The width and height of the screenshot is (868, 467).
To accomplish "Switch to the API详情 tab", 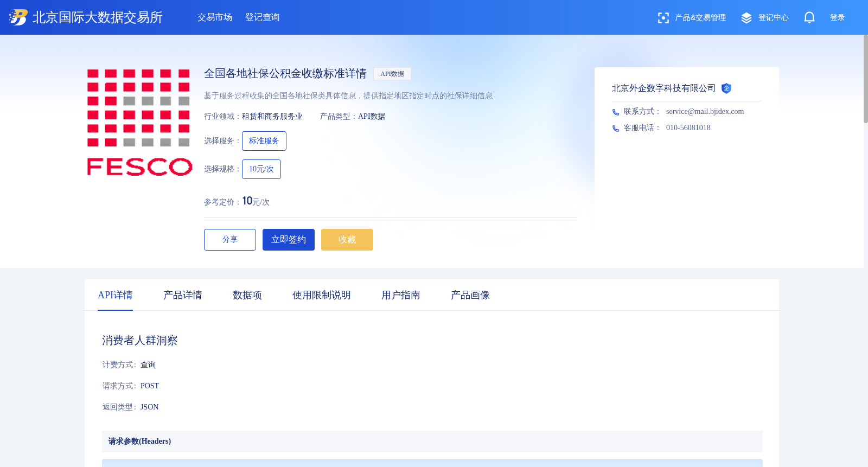I will (x=115, y=295).
